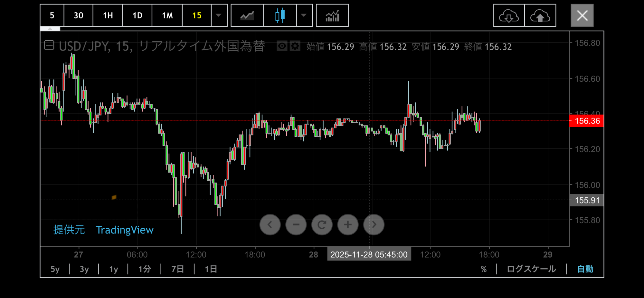Toggle USD/JPY series visibility eye
This screenshot has height=298, width=644.
(x=282, y=46)
